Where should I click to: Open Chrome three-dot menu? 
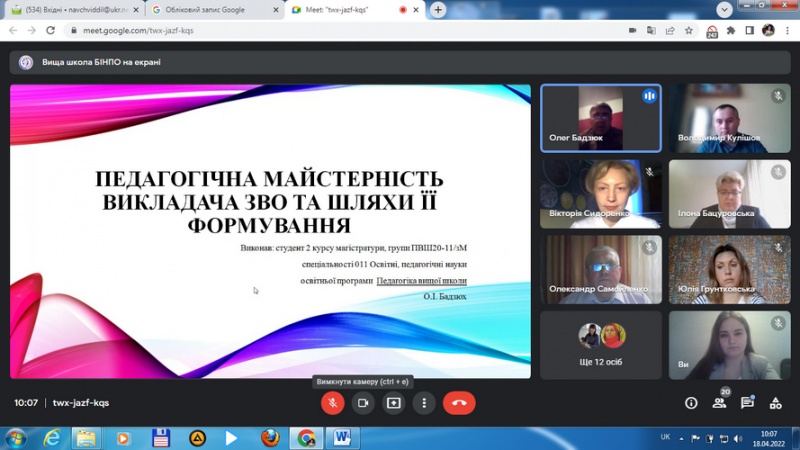tap(787, 30)
